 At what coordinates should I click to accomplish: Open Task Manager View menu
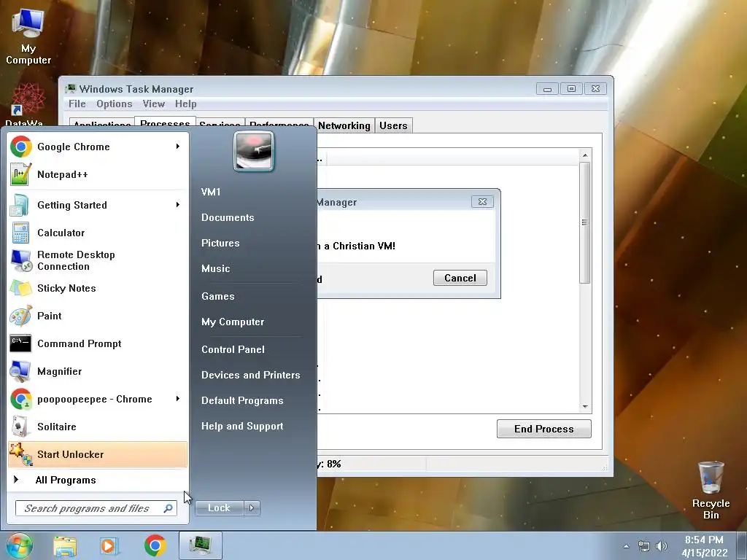point(153,104)
